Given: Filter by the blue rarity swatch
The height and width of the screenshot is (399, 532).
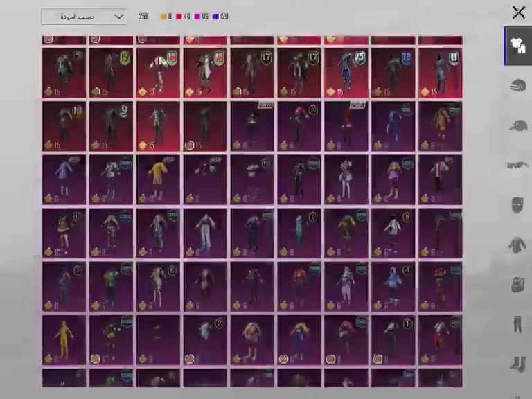Looking at the screenshot, I should click(215, 17).
